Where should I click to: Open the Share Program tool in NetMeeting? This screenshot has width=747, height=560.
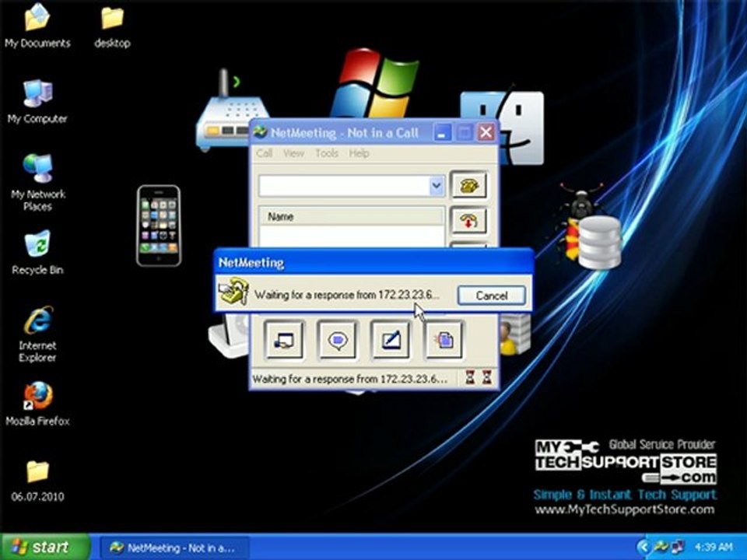[284, 340]
